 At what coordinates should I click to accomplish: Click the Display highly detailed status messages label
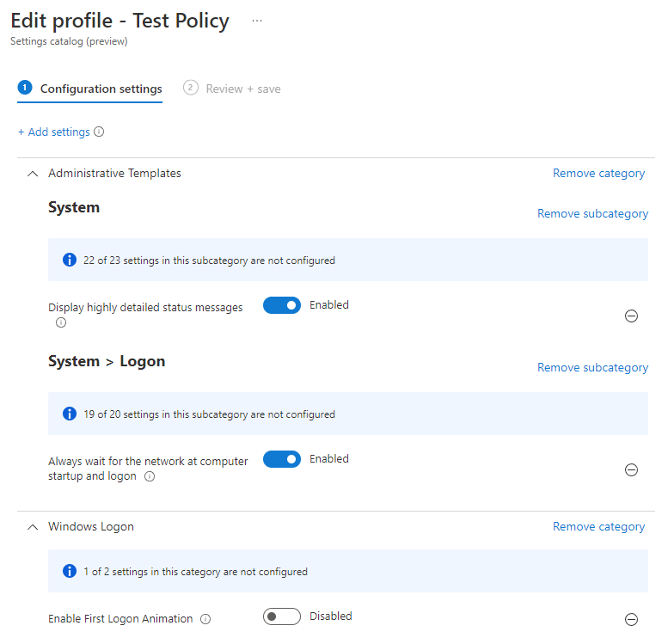(145, 307)
